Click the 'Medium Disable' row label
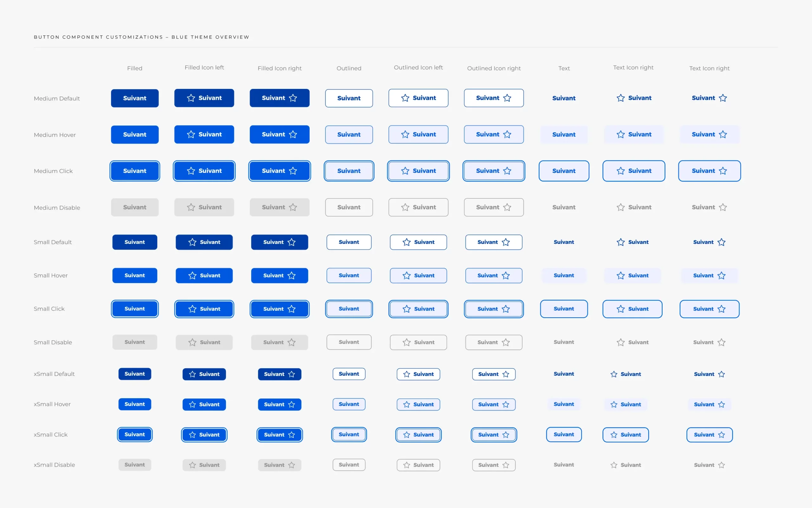The width and height of the screenshot is (812, 508). [57, 208]
